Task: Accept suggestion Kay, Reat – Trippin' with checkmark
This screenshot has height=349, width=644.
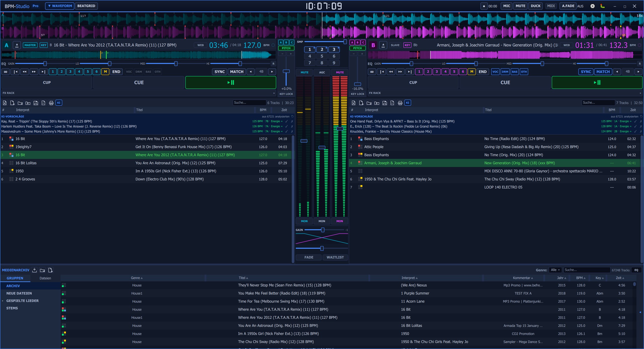Action: [287, 121]
